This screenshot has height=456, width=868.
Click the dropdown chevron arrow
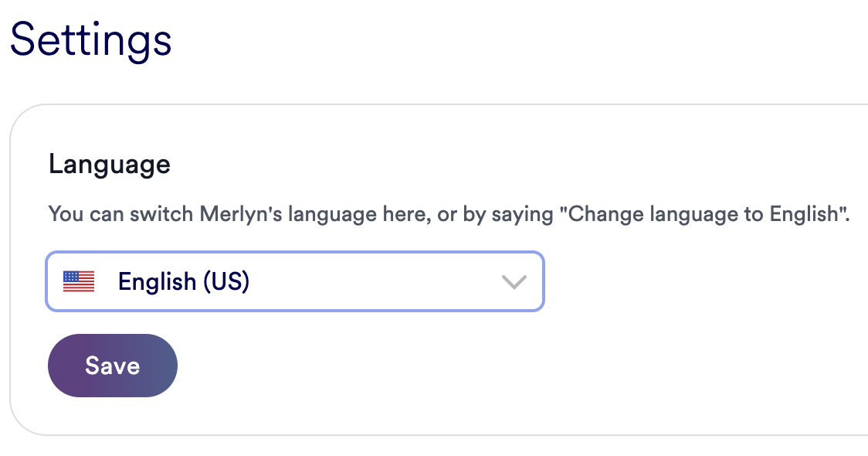[x=514, y=282]
